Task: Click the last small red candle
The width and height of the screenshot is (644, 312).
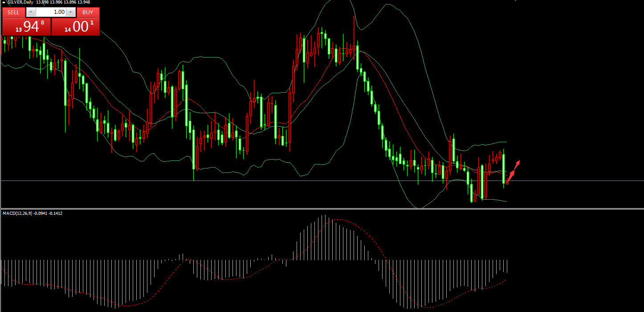Action: (x=507, y=181)
